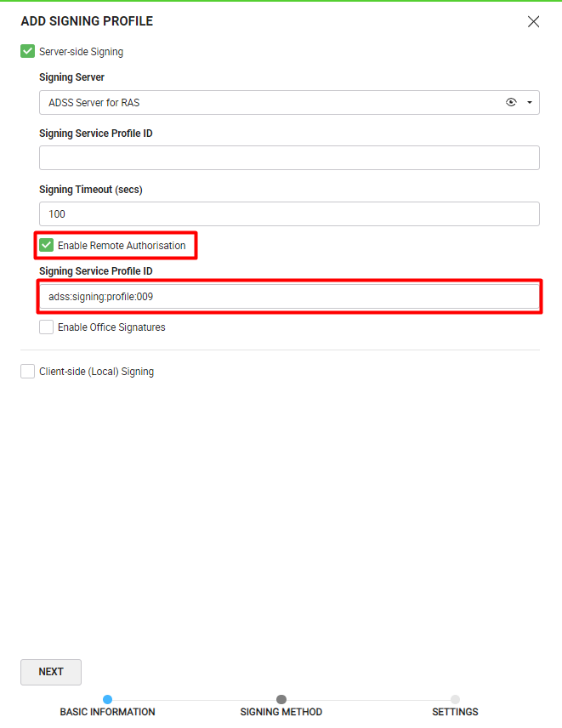Click the Client-side (Local) Signing label text
562x728 pixels.
tap(96, 372)
